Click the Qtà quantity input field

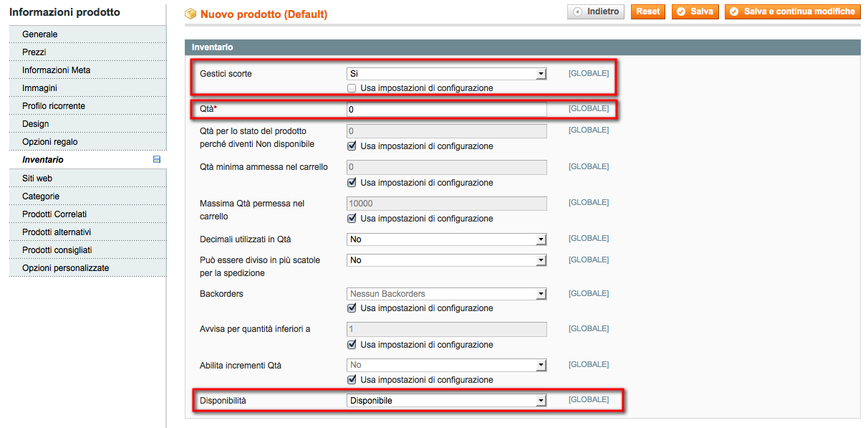click(x=447, y=110)
